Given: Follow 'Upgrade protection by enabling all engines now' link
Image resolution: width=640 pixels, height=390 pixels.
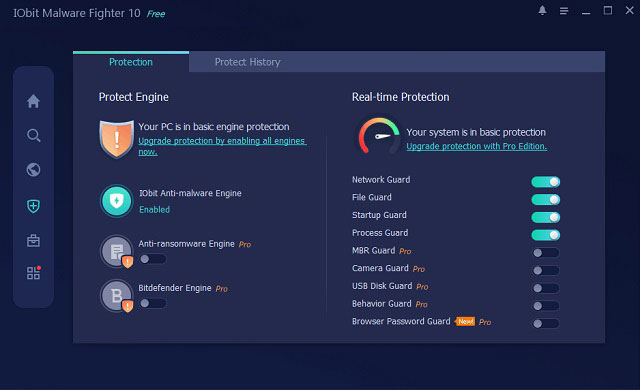Looking at the screenshot, I should [222, 146].
